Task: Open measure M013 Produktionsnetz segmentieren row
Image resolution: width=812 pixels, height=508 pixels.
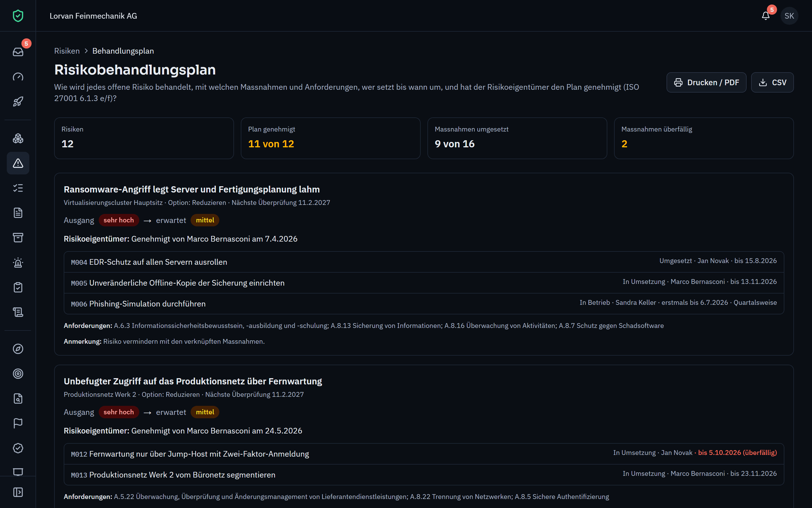Action: point(424,474)
